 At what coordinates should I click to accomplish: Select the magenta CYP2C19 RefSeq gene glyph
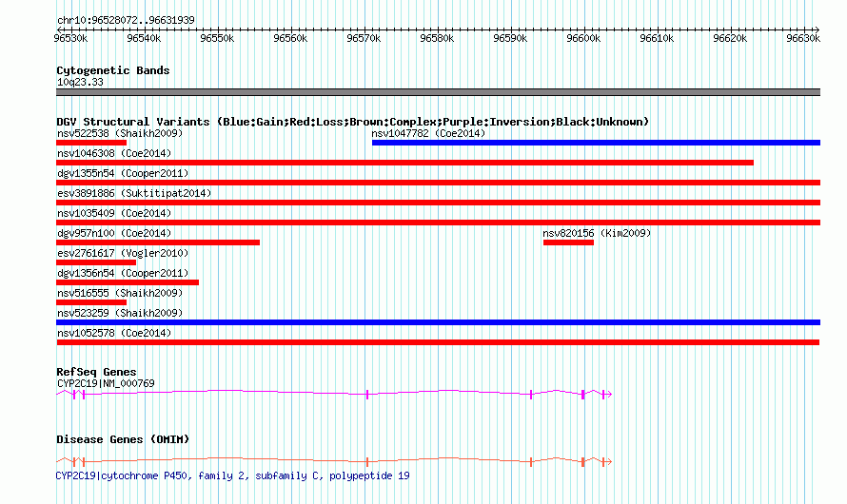(334, 394)
